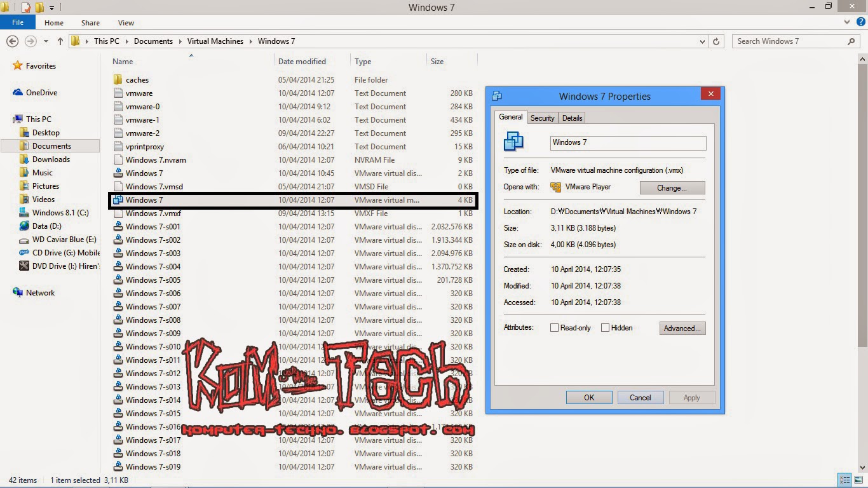Viewport: 868px width, 488px height.
Task: Open Advanced... attributes
Action: [682, 329]
